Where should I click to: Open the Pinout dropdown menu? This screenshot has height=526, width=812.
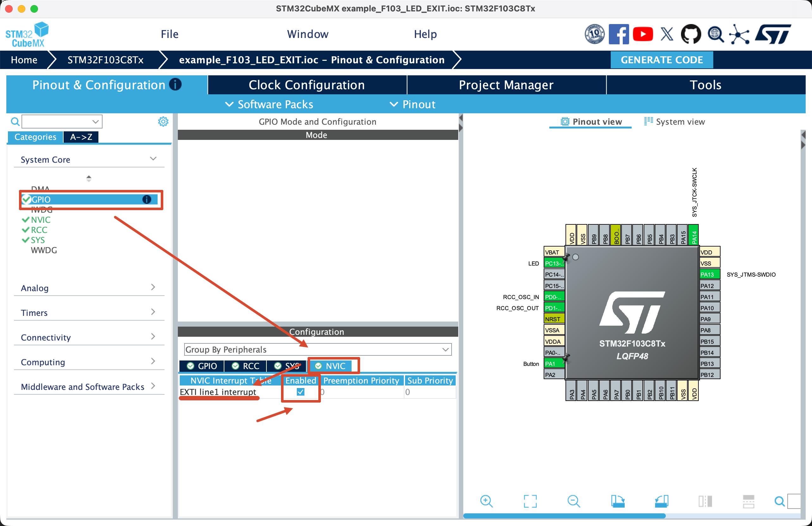pos(413,104)
